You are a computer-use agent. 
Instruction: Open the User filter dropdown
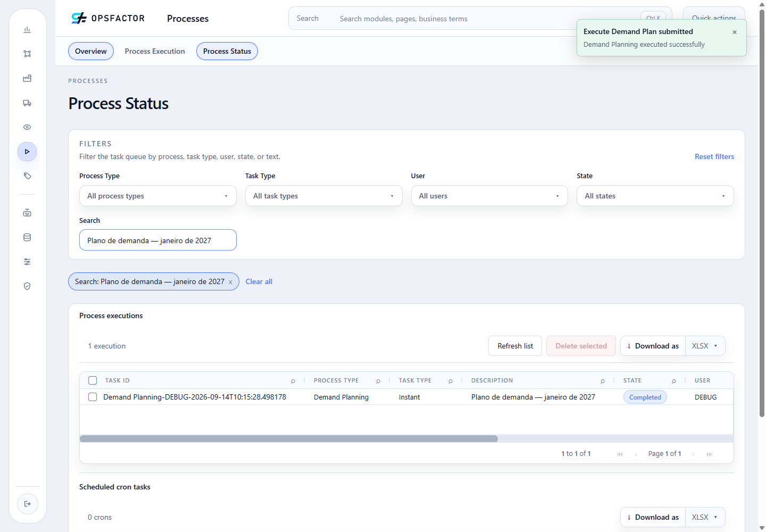pyautogui.click(x=489, y=196)
